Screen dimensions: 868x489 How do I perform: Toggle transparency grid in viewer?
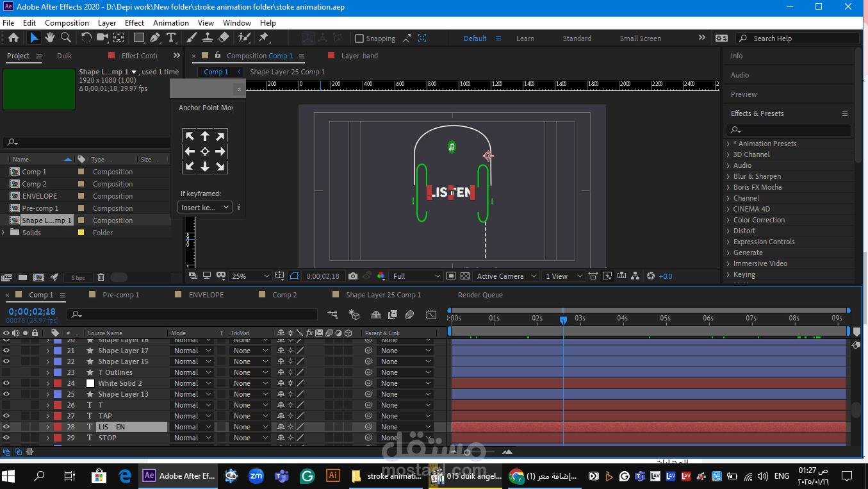(x=465, y=276)
